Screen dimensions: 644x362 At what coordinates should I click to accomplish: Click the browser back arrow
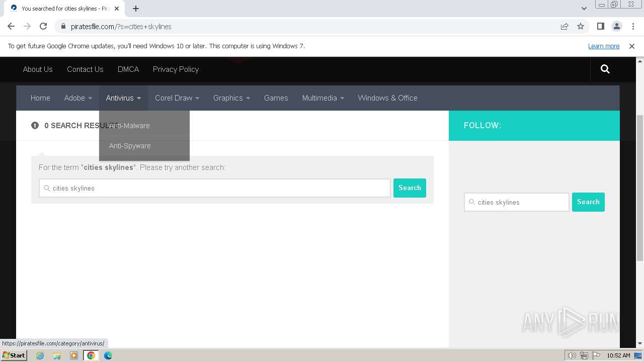(x=11, y=26)
